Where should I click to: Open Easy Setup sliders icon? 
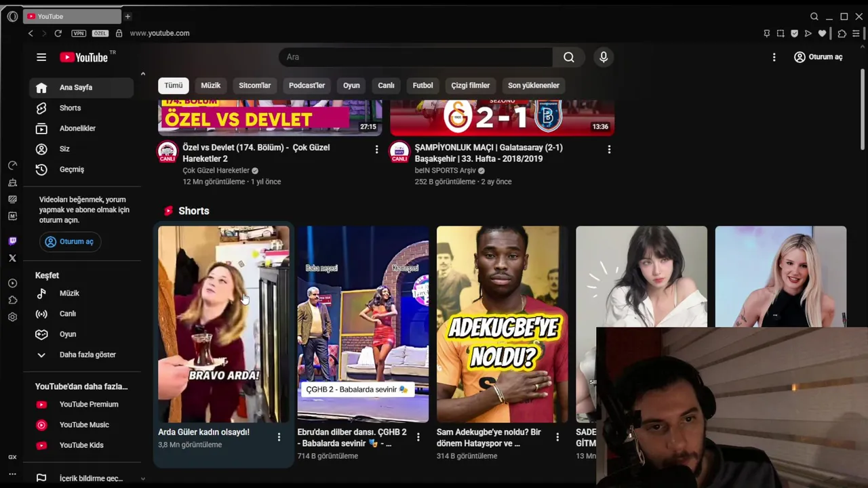point(857,33)
